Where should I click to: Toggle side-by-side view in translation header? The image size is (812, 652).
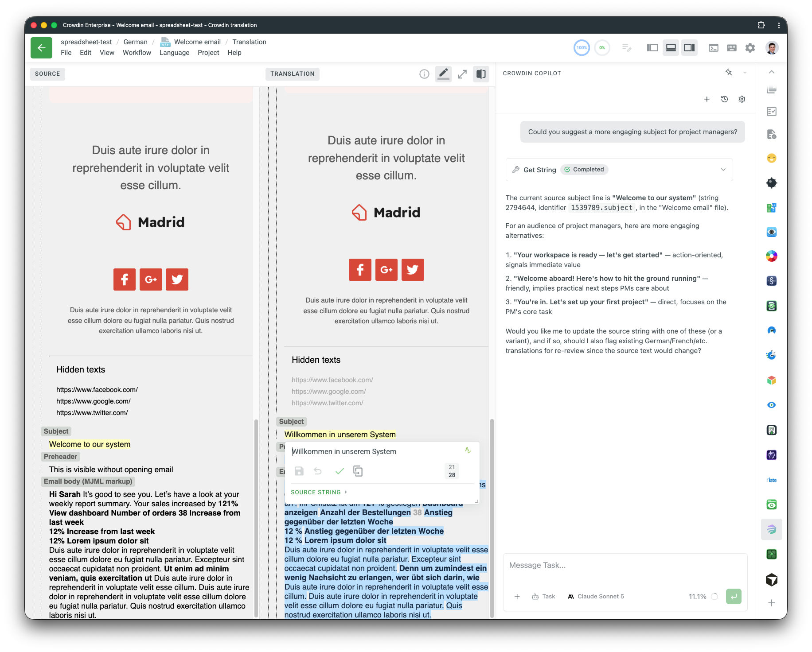[x=481, y=74]
